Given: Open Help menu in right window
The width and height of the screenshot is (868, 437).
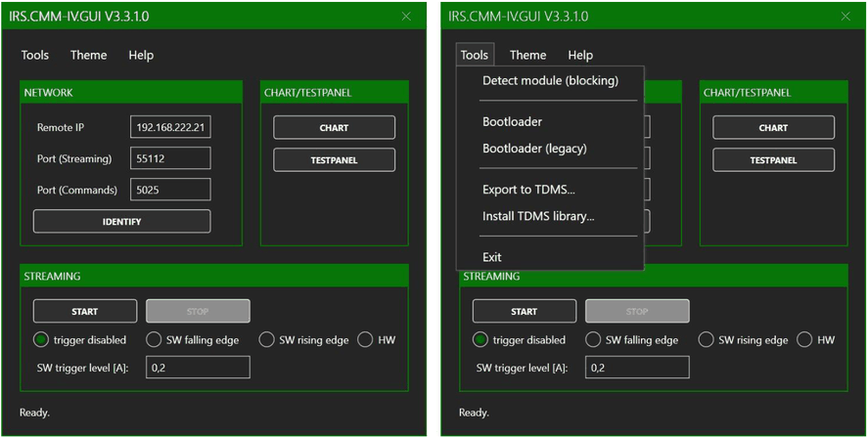Looking at the screenshot, I should 580,56.
